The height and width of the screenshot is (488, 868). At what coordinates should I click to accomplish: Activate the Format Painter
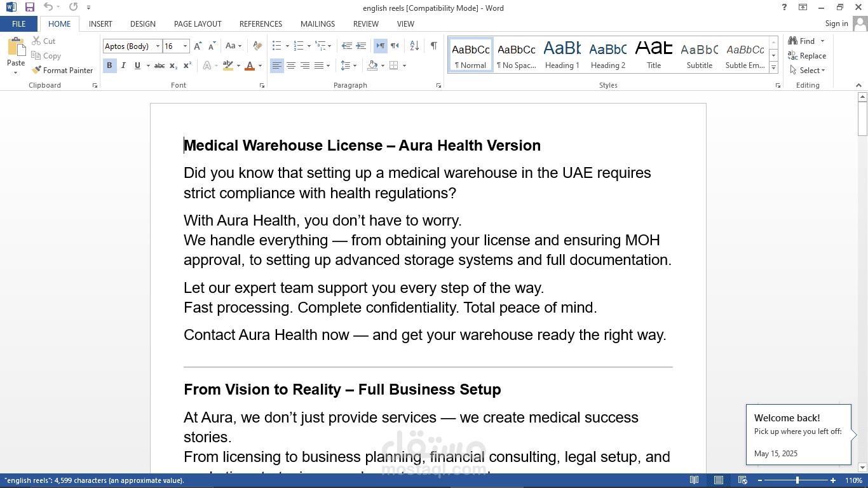pyautogui.click(x=62, y=71)
